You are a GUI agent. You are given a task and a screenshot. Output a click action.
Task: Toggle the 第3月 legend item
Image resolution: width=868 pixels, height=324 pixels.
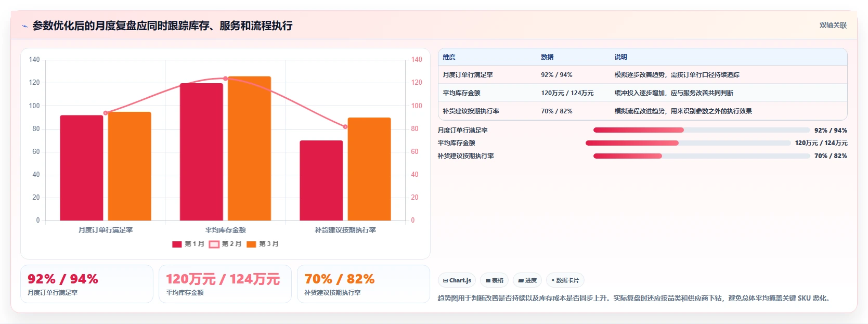coord(263,244)
